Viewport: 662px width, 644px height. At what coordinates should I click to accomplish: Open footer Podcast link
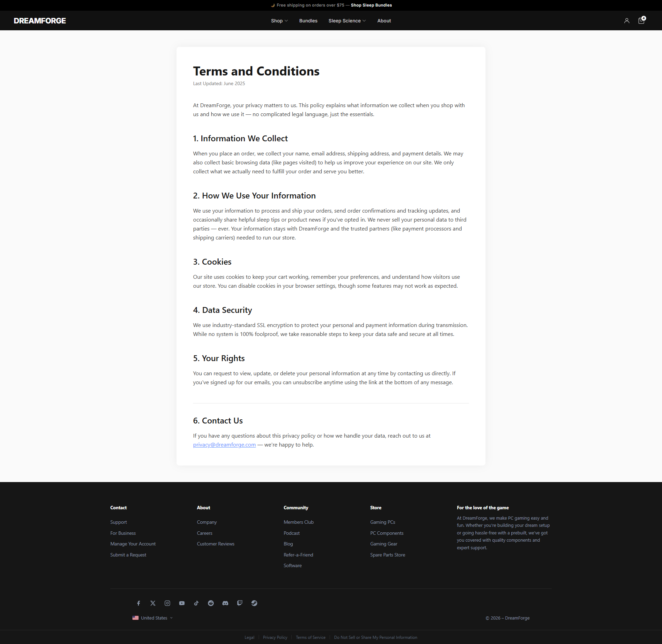tap(292, 533)
